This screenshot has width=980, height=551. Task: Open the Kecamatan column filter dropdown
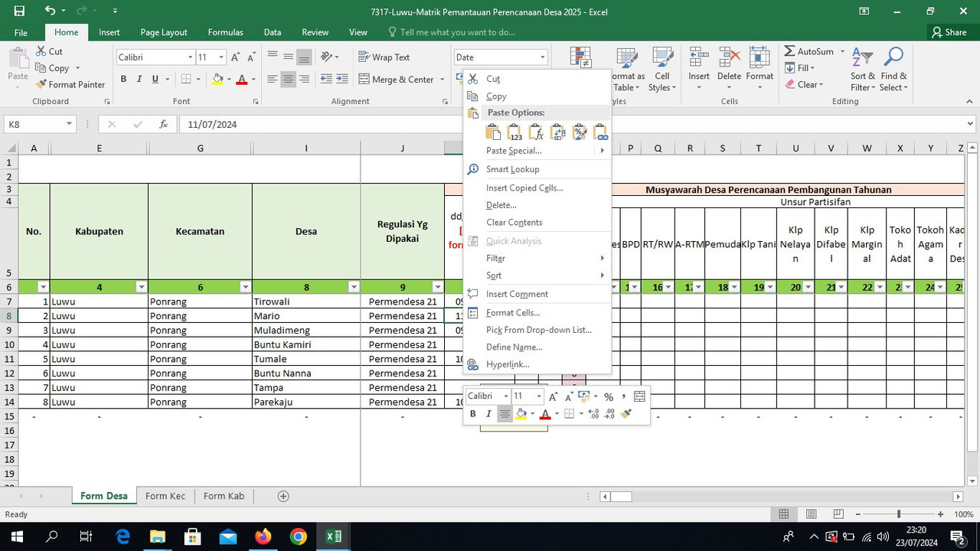tap(245, 287)
